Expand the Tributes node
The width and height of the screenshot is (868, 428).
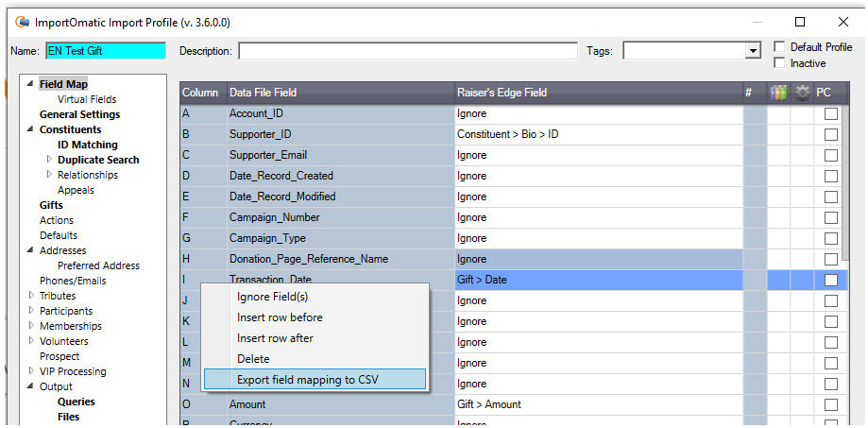(31, 296)
